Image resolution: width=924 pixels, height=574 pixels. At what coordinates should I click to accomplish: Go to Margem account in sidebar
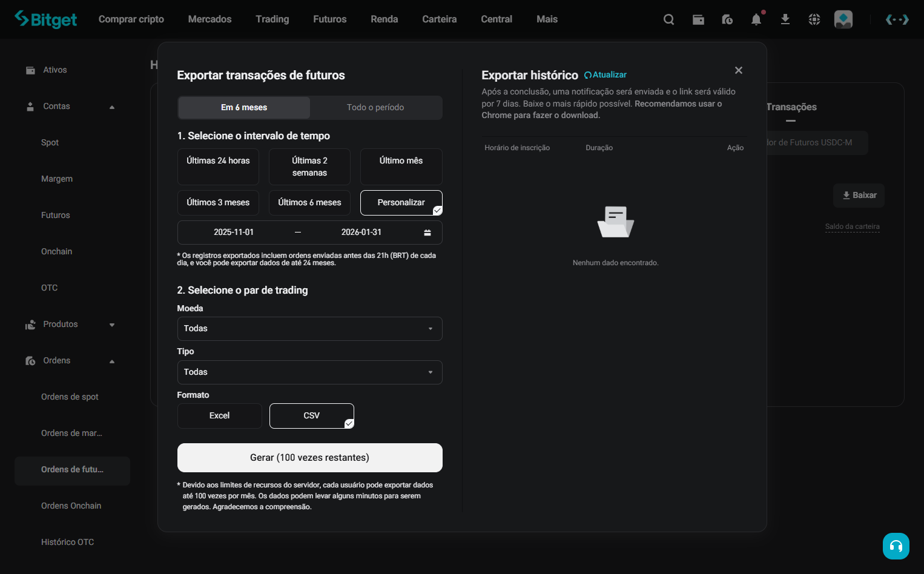click(x=57, y=179)
